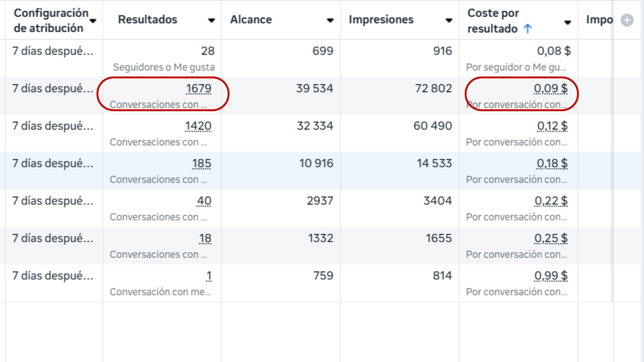The image size is (644, 362).
Task: Click the blue sort arrow in Coste por resultado
Action: click(x=528, y=29)
